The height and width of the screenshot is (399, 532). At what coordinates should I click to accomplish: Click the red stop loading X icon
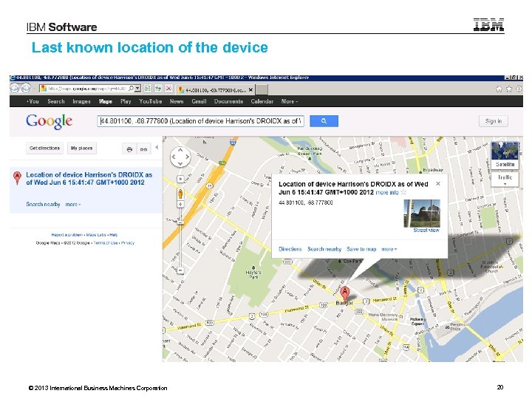(168, 89)
